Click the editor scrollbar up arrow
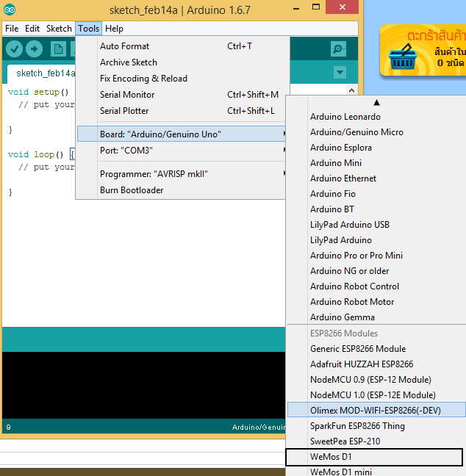 click(x=351, y=90)
